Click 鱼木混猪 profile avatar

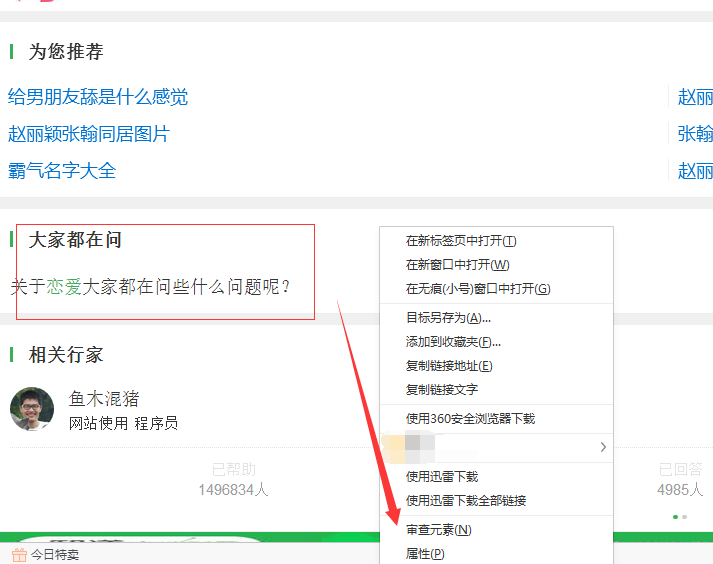click(32, 409)
